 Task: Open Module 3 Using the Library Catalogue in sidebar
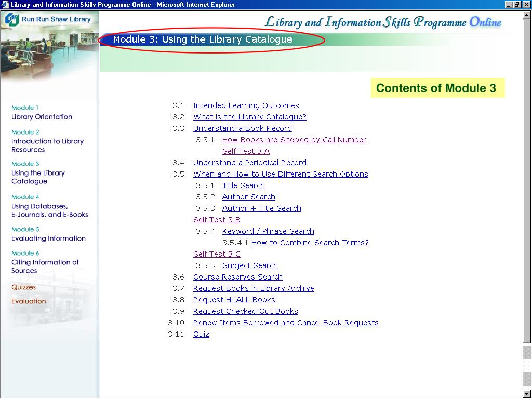click(x=38, y=172)
